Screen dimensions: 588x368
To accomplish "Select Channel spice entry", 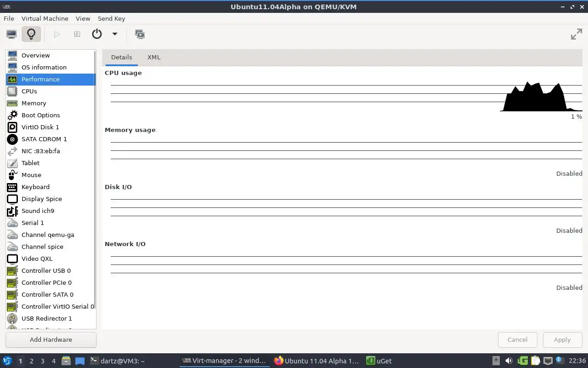I will 50,247.
